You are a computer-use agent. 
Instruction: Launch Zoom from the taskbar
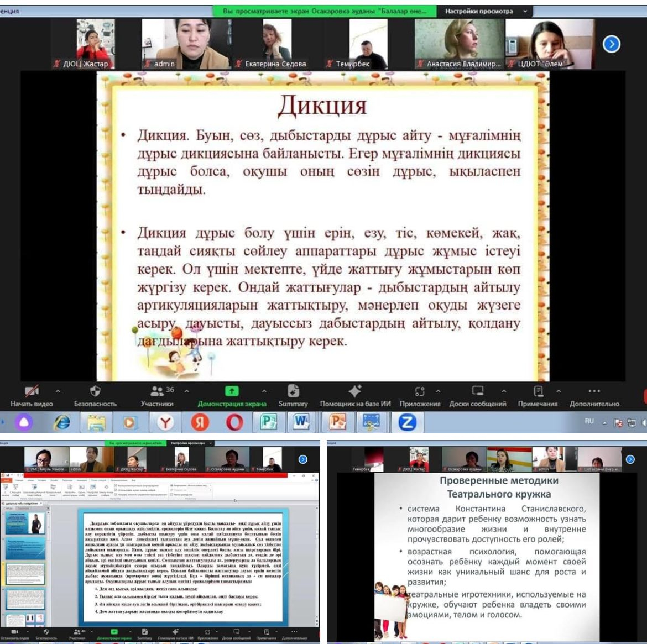pyautogui.click(x=407, y=423)
